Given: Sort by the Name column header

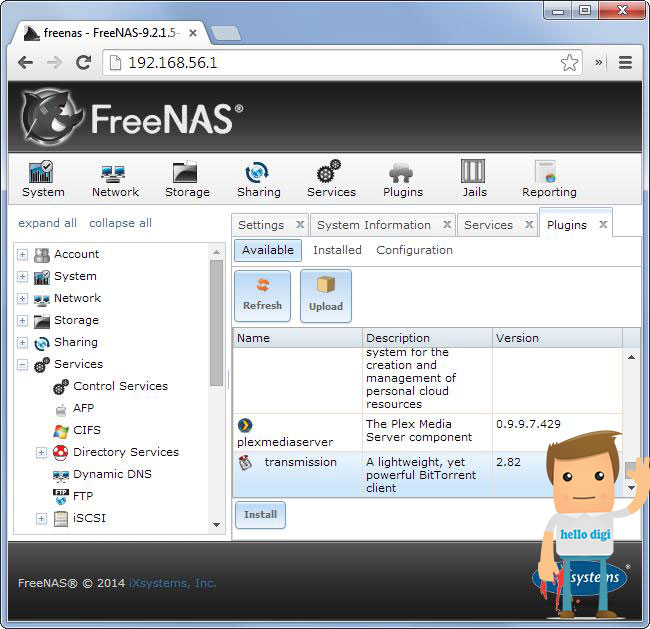Looking at the screenshot, I should pos(298,338).
